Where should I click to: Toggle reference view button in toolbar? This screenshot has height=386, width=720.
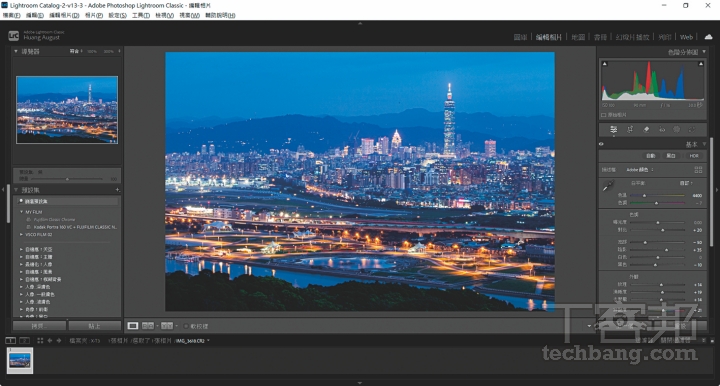click(x=148, y=326)
